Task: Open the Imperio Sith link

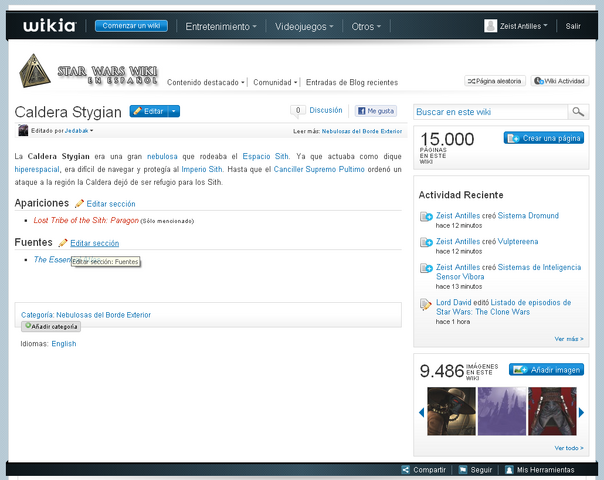Action: 201,169
